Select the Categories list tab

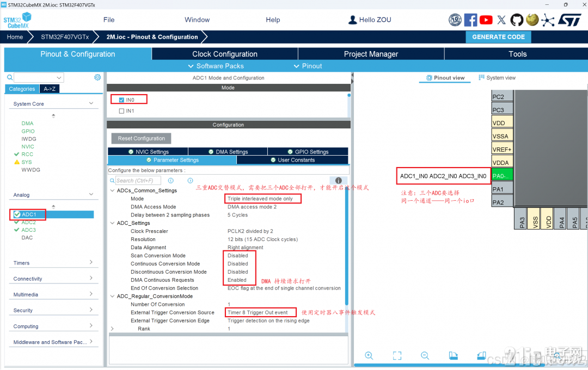pyautogui.click(x=22, y=89)
